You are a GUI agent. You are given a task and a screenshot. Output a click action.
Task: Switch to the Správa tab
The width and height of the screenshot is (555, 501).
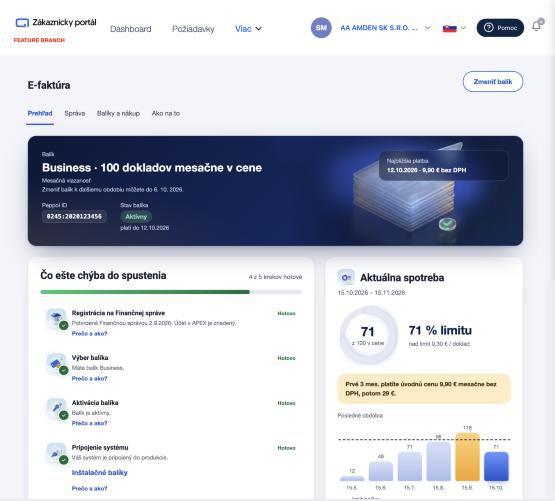coord(75,113)
